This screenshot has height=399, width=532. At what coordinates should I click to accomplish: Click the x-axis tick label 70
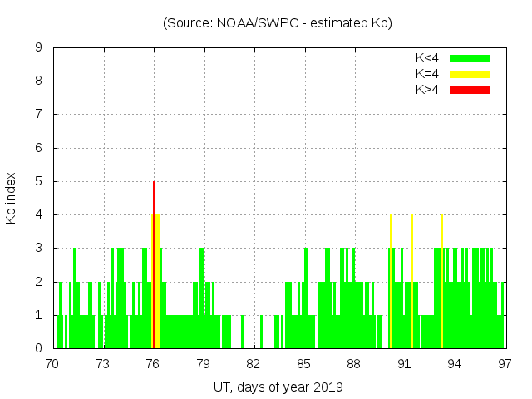52,364
